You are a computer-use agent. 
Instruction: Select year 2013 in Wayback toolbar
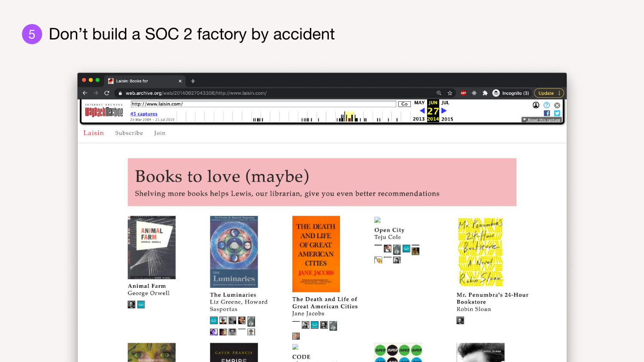click(419, 119)
